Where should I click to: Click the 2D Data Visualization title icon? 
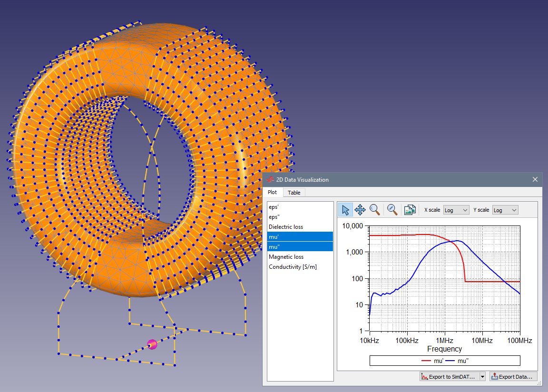coord(270,180)
